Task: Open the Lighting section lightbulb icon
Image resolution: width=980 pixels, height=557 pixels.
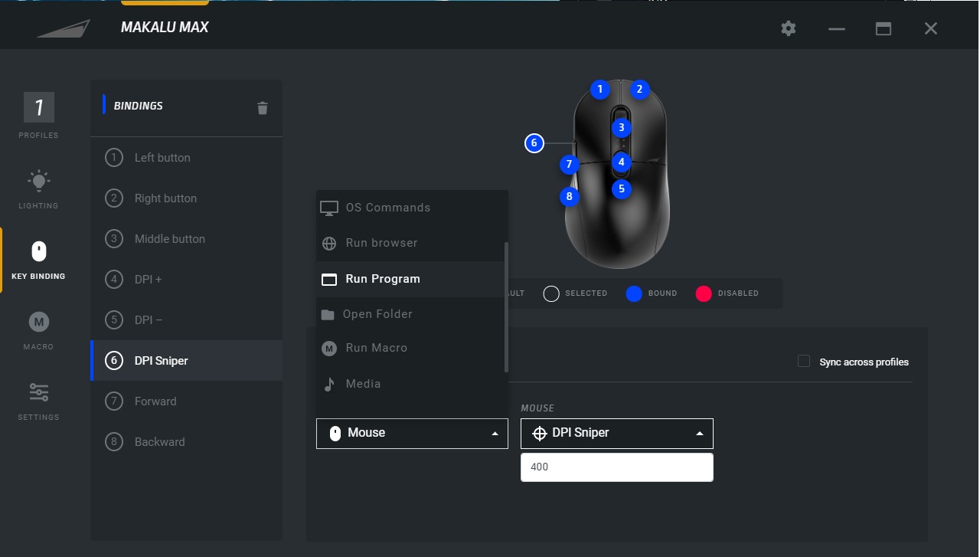Action: point(38,182)
